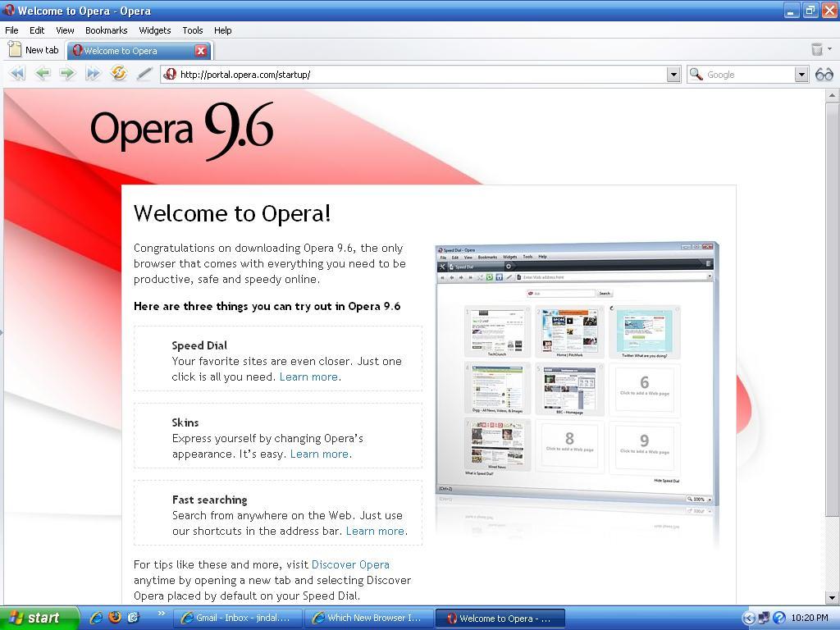Click the Rewind navigation icon

[x=18, y=73]
